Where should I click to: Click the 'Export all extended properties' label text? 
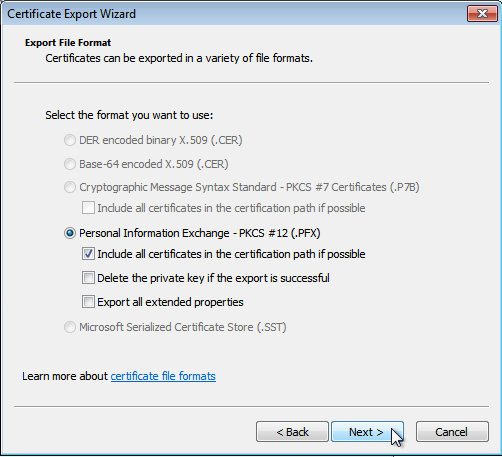pos(170,302)
